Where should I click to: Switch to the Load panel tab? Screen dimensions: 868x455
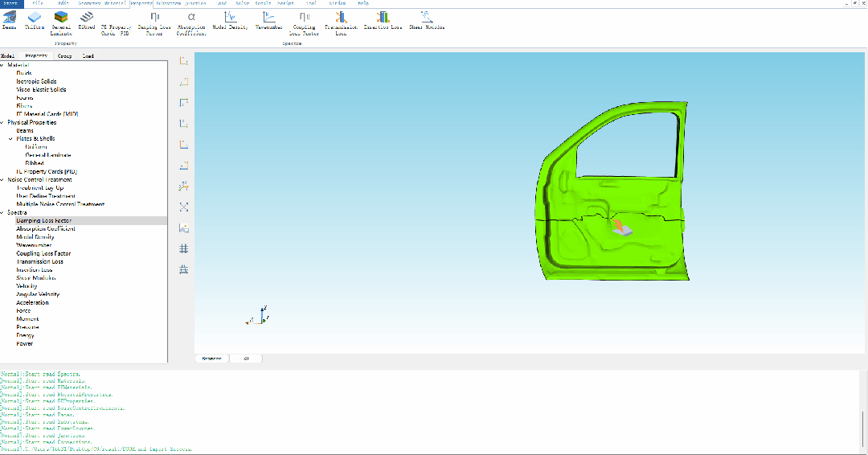point(88,56)
